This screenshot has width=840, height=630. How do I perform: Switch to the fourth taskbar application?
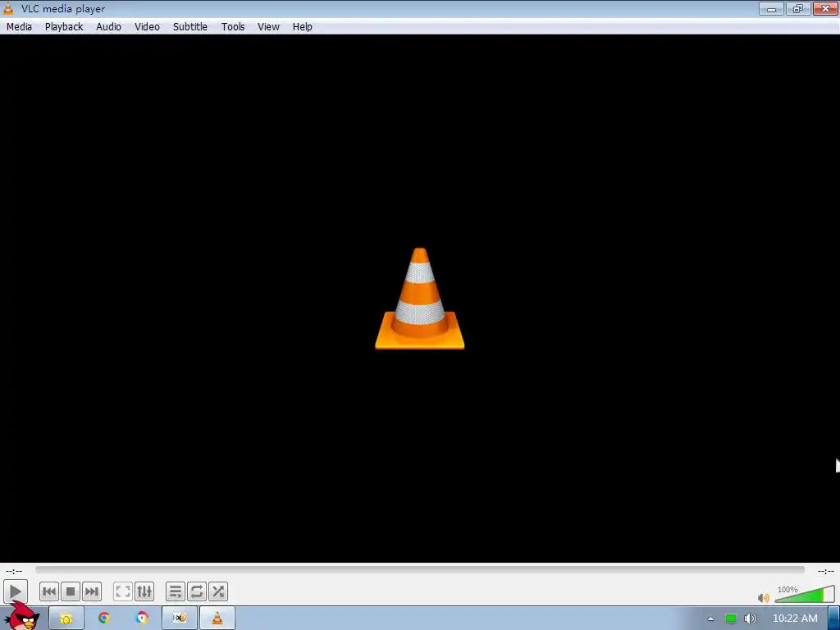[x=180, y=619]
